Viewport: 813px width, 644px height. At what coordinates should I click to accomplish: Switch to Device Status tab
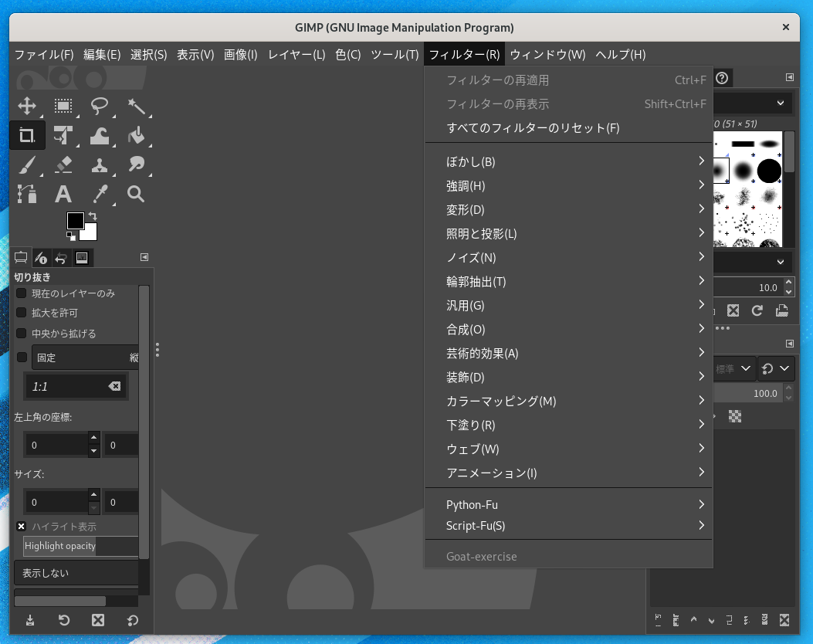41,258
